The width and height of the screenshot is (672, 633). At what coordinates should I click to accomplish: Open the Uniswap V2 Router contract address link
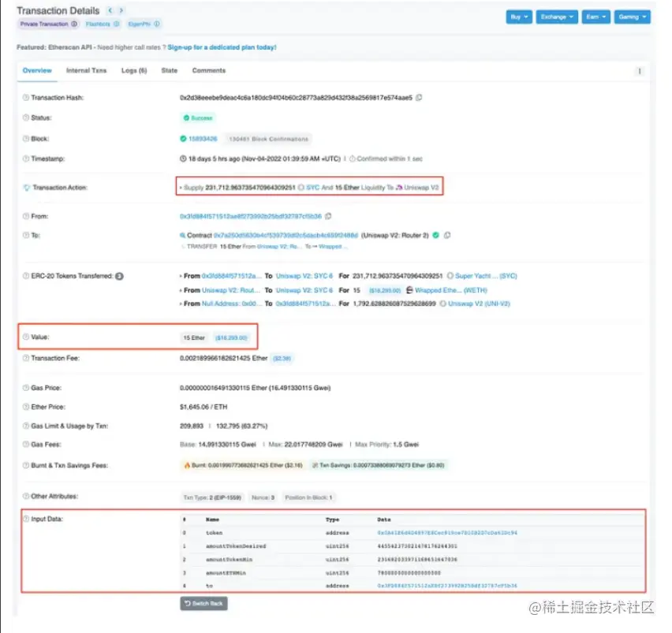(286, 235)
